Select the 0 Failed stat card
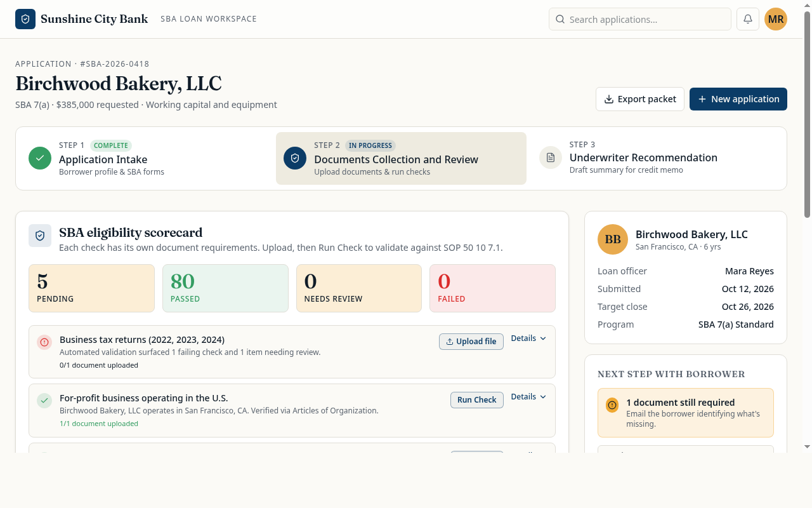This screenshot has width=812, height=508. 492,288
